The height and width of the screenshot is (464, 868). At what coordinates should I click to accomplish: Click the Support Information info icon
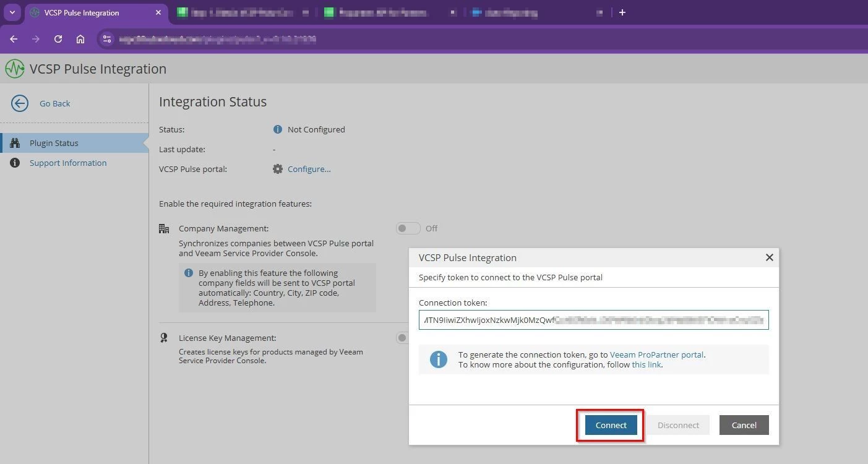tap(15, 163)
